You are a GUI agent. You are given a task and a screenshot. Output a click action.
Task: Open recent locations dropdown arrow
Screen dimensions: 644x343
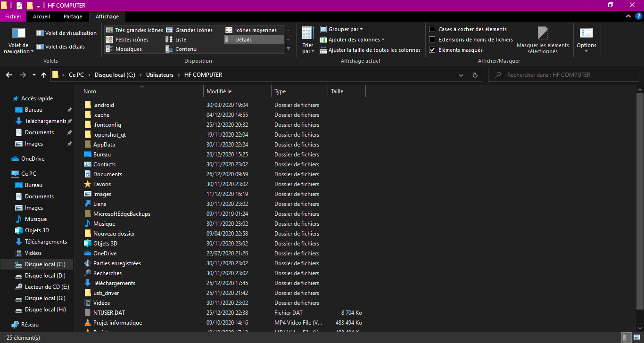34,75
